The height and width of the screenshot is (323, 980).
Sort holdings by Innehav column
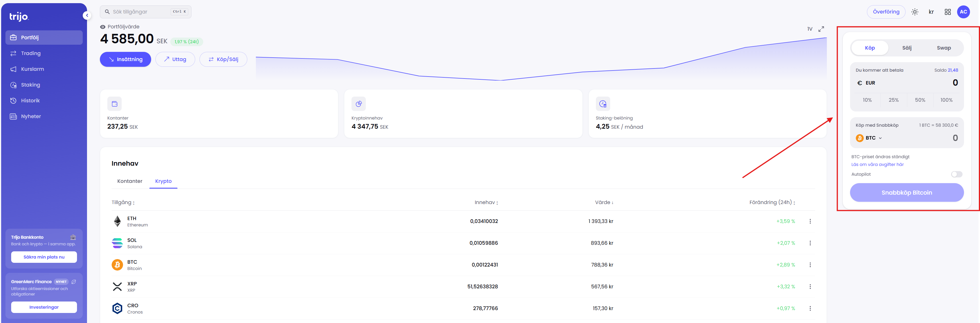tap(486, 203)
